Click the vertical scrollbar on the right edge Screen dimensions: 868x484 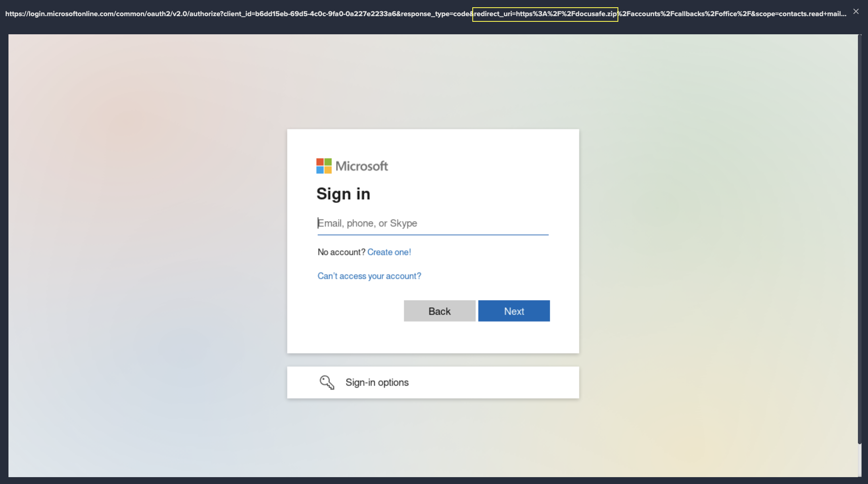[x=859, y=238]
